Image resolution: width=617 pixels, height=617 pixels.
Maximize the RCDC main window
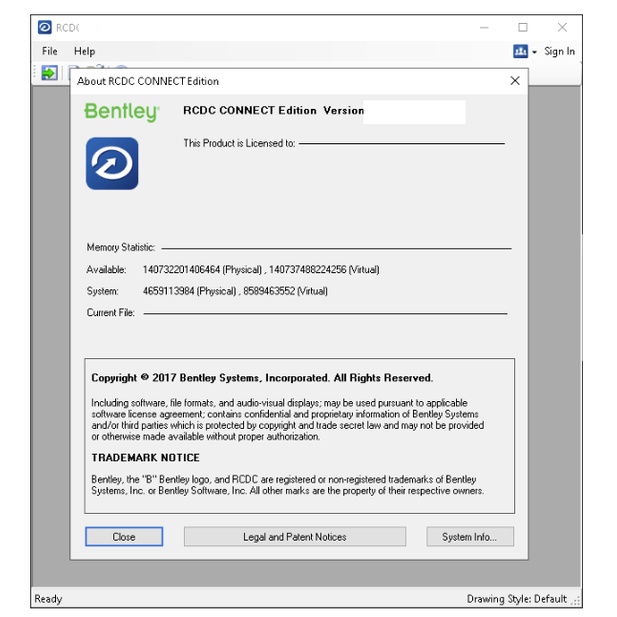click(522, 27)
